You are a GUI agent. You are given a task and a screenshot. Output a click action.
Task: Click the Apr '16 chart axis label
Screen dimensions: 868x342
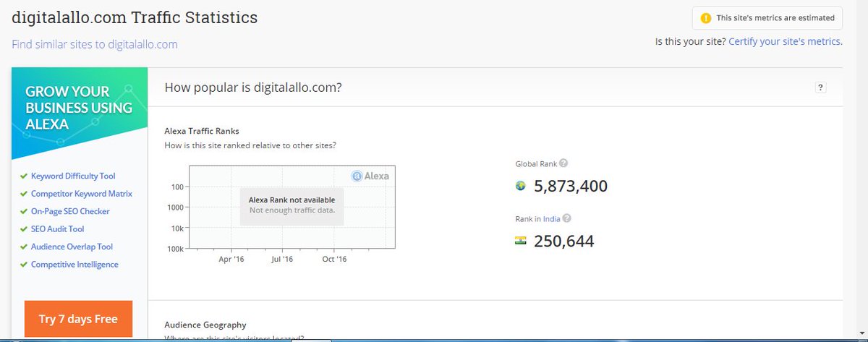coord(231,258)
